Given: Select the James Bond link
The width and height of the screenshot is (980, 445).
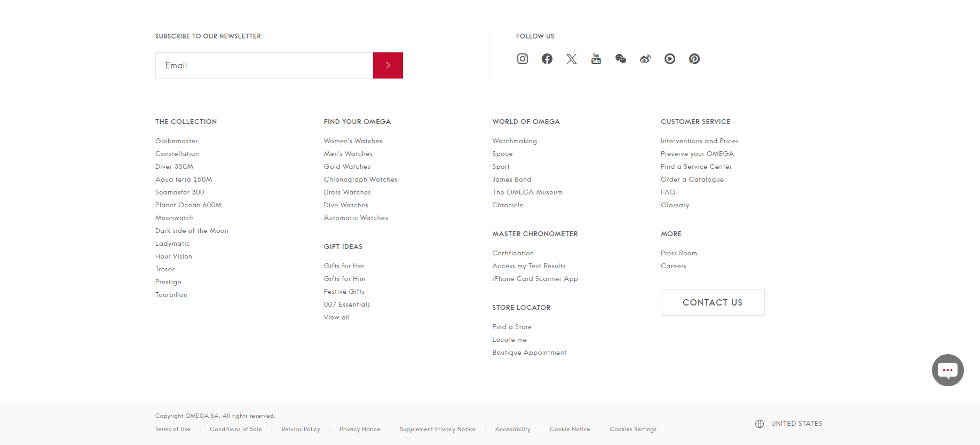Looking at the screenshot, I should coord(512,179).
